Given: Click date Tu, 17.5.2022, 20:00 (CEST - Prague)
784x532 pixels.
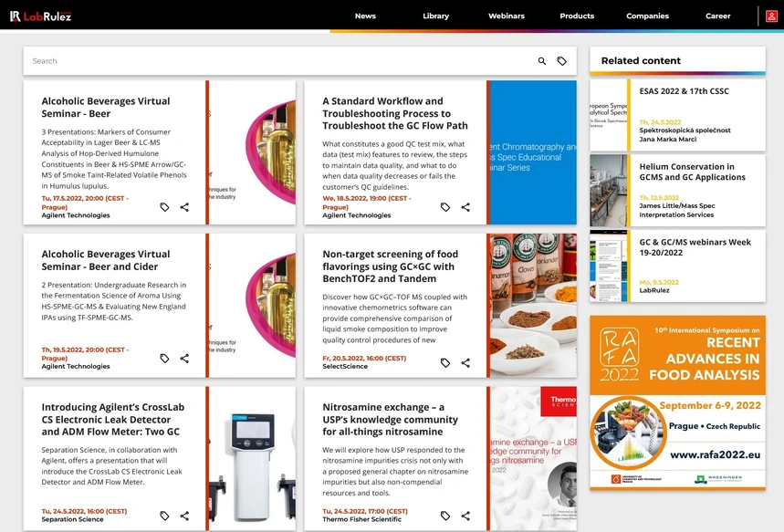Looking at the screenshot, I should click(85, 203).
